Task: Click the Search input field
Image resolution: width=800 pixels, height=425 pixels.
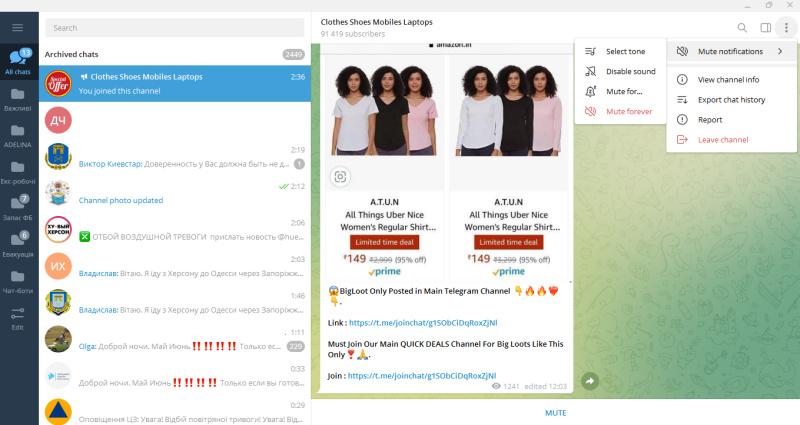Action: click(174, 28)
